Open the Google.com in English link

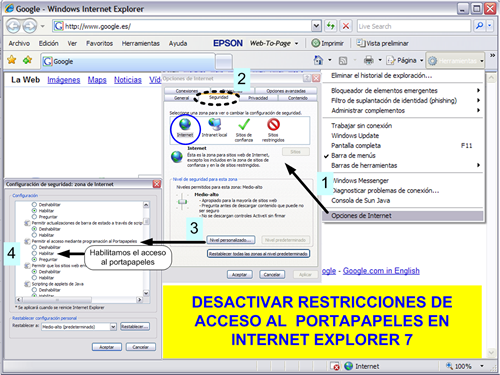click(x=381, y=271)
